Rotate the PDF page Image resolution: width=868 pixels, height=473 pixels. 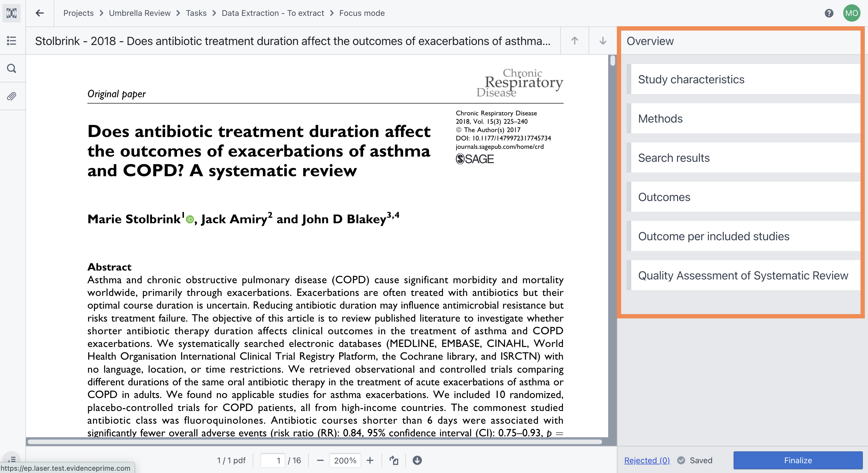pos(394,460)
